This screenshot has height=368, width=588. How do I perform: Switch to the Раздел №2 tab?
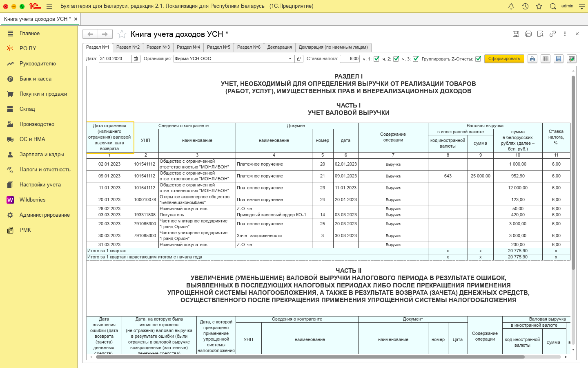click(x=128, y=47)
